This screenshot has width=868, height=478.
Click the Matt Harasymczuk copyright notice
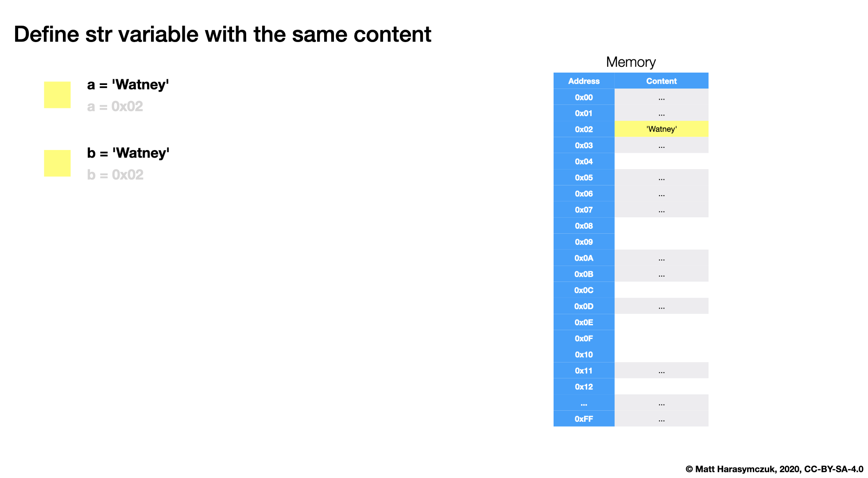coord(774,469)
